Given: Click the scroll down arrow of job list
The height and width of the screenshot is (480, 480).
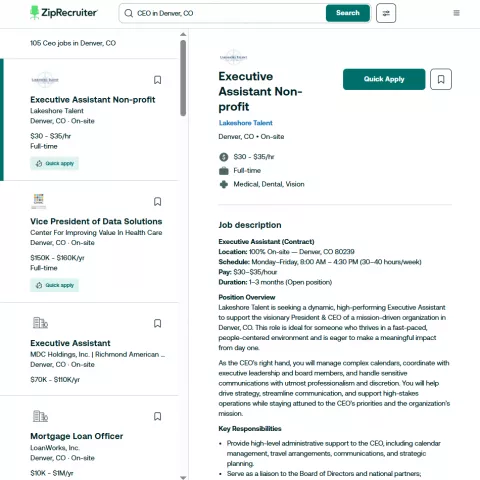Looking at the screenshot, I should click(x=183, y=477).
